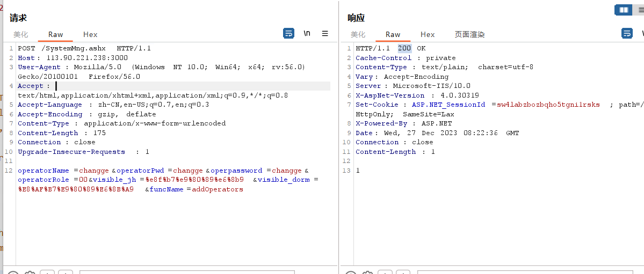The height and width of the screenshot is (274, 644).
Task: Switch request view to Hex tab
Action: point(90,34)
